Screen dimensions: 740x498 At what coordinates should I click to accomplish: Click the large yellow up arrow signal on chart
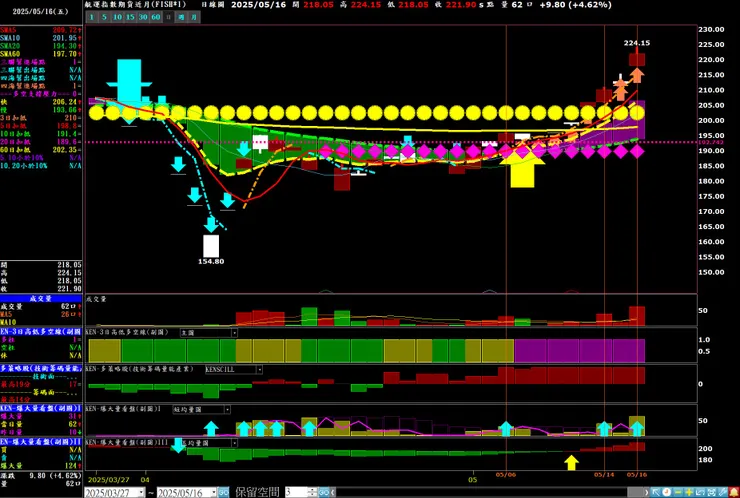pos(522,169)
